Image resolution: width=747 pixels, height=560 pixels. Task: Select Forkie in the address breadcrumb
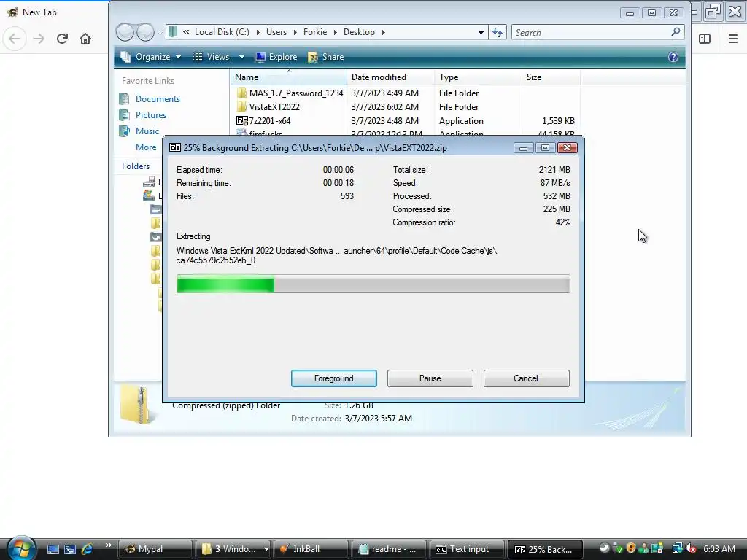coord(315,32)
